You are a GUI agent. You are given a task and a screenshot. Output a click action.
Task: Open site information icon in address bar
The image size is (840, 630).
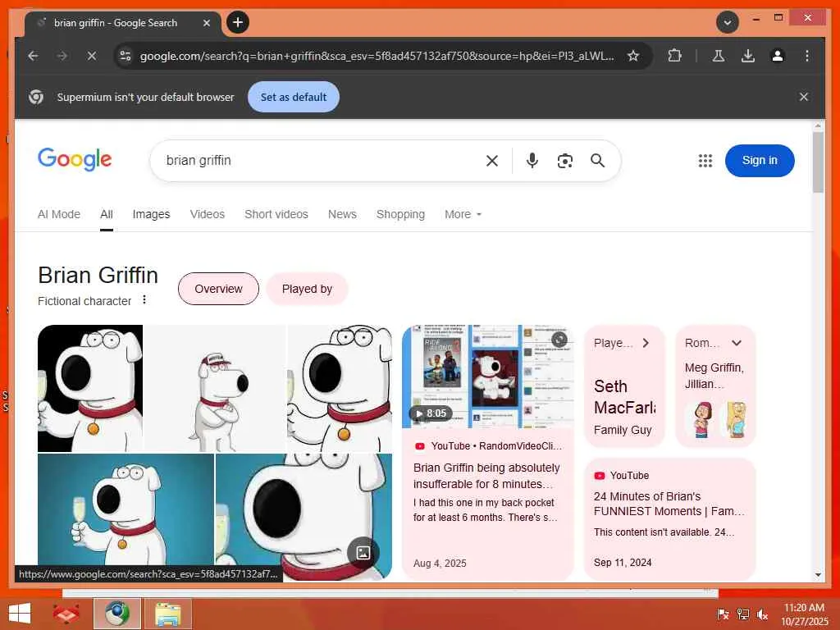126,56
